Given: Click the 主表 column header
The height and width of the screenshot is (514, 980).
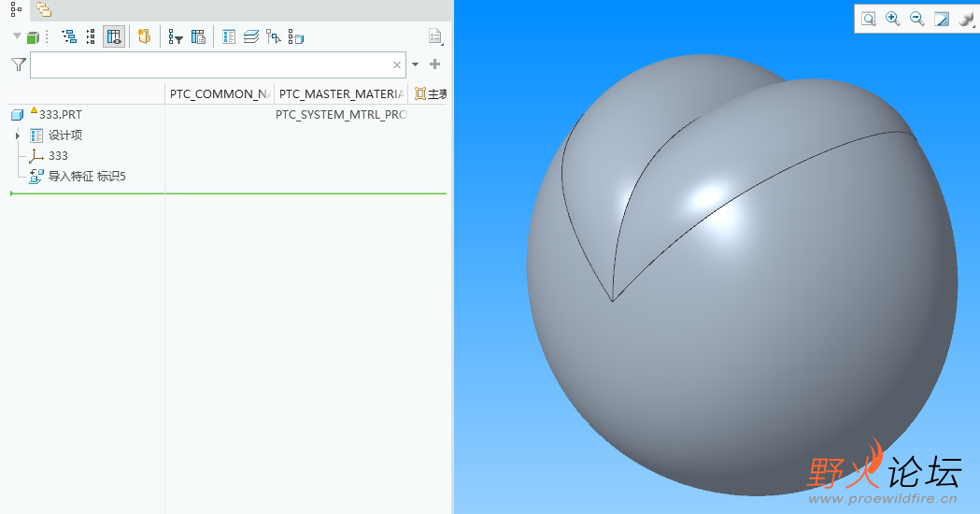Looking at the screenshot, I should (431, 93).
